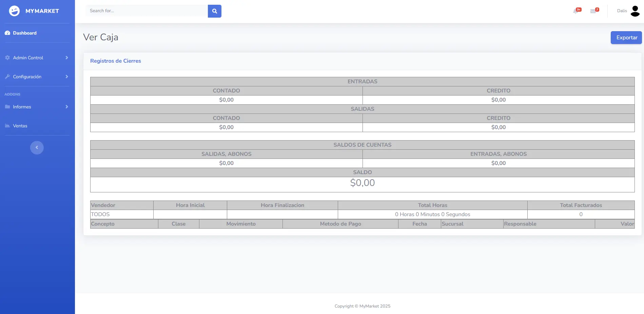
Task: Expand the Configuración submenu arrow
Action: point(67,77)
